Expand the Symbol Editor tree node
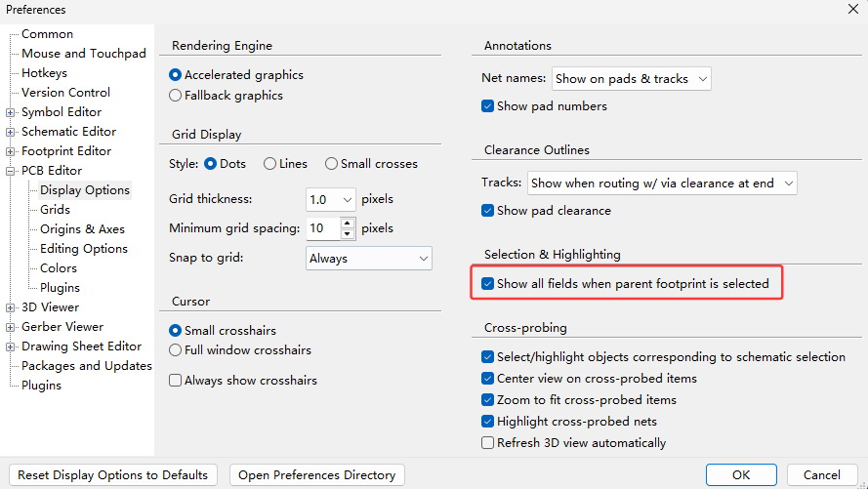Viewport: 868px width, 489px height. coord(10,112)
